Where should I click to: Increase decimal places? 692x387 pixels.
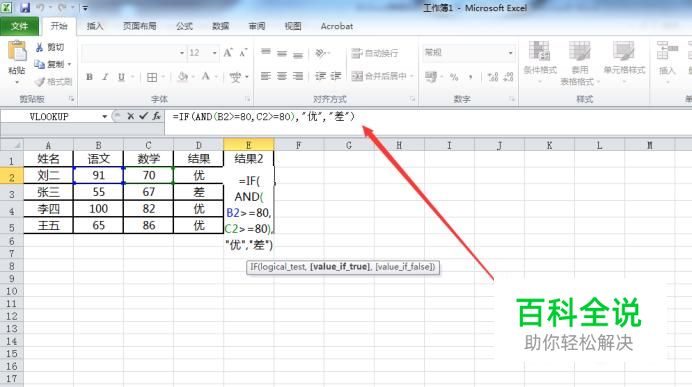[x=493, y=77]
